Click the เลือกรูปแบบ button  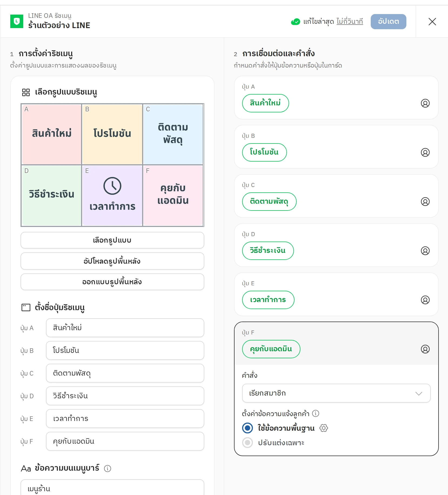112,240
